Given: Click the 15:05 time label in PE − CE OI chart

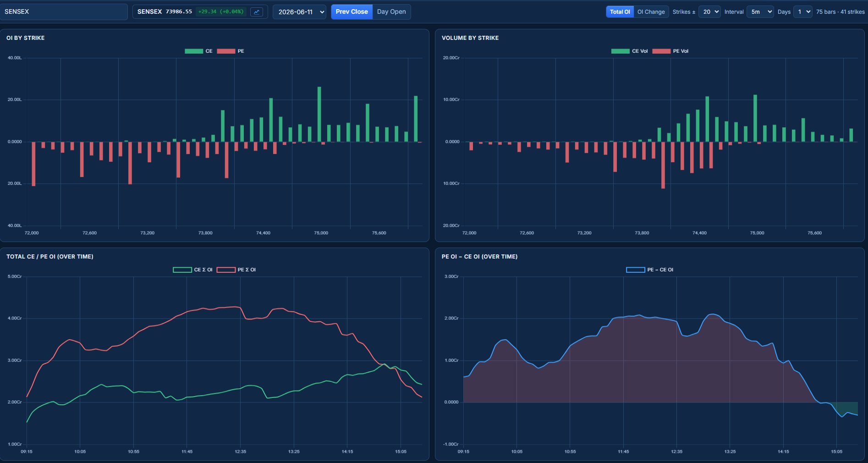Looking at the screenshot, I should tap(836, 452).
